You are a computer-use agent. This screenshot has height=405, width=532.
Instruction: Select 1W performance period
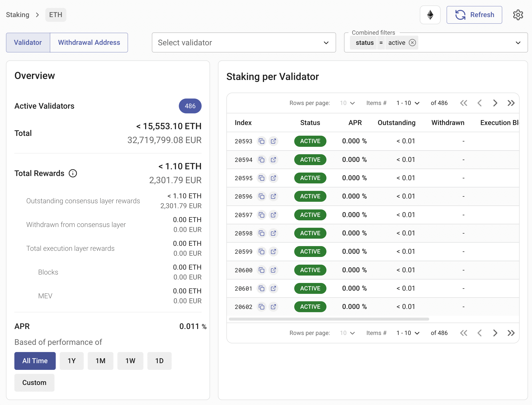click(x=130, y=361)
